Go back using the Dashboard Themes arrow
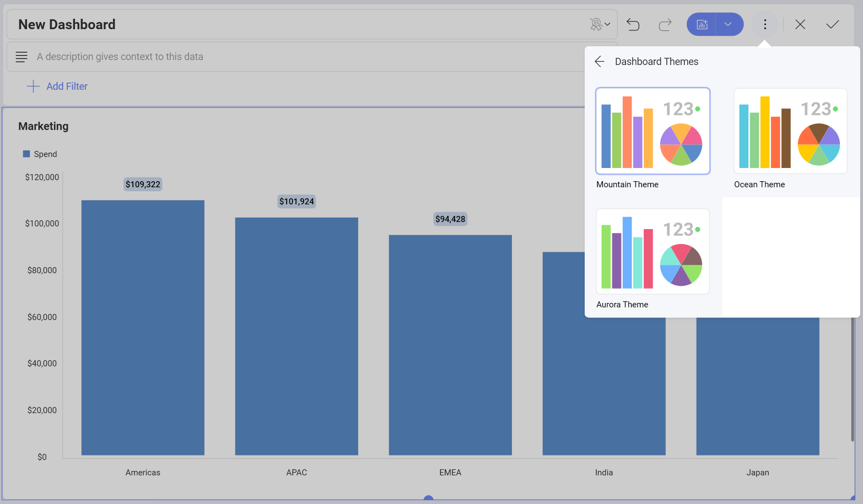The height and width of the screenshot is (504, 863). (600, 62)
